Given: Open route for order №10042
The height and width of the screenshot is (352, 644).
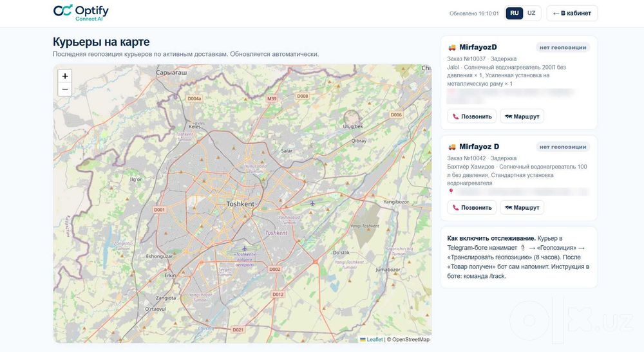Looking at the screenshot, I should pos(522,208).
